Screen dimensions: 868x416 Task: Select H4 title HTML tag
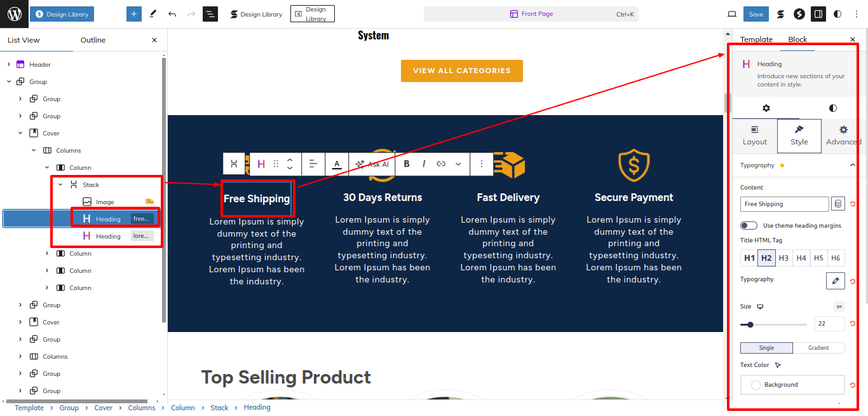pos(801,258)
